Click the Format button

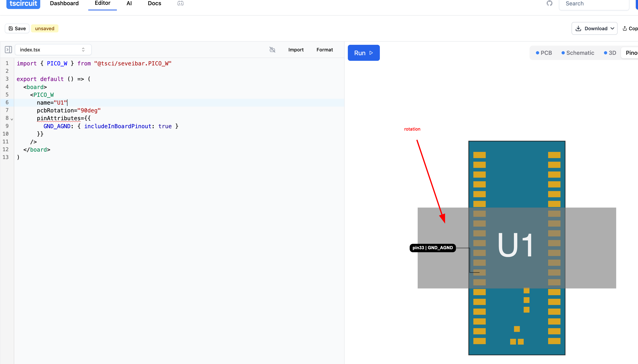pos(324,50)
